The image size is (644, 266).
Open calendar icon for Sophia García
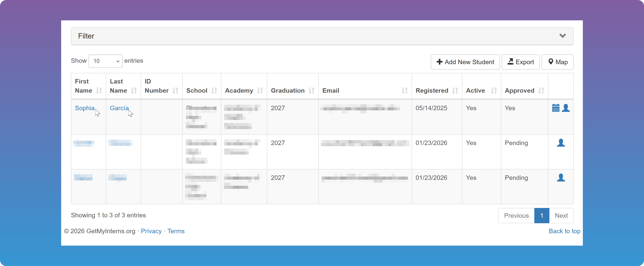click(556, 108)
